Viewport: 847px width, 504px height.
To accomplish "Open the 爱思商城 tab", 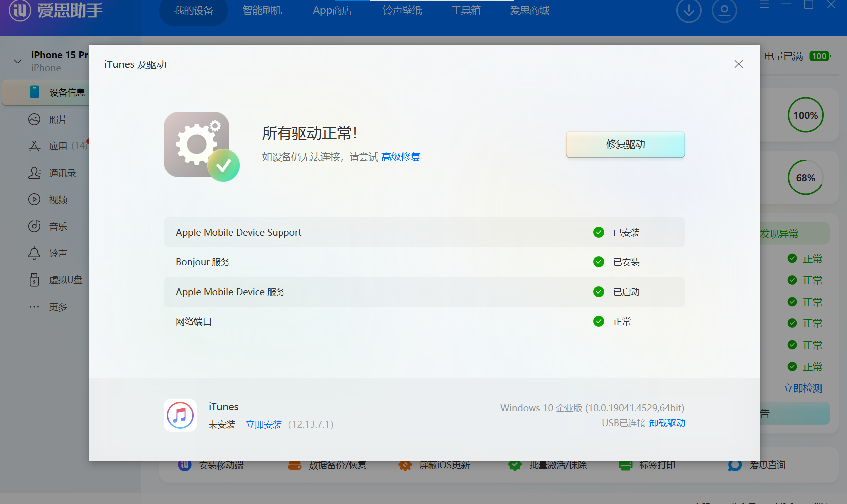I will coord(530,10).
